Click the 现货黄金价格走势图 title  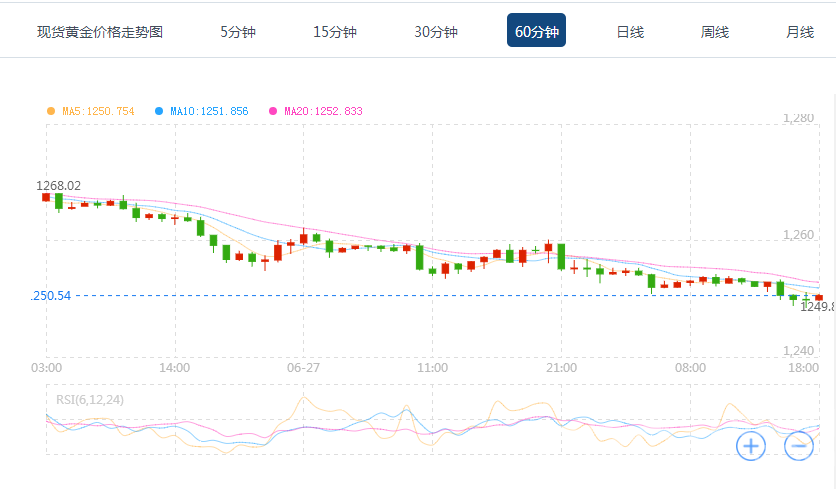pos(100,32)
